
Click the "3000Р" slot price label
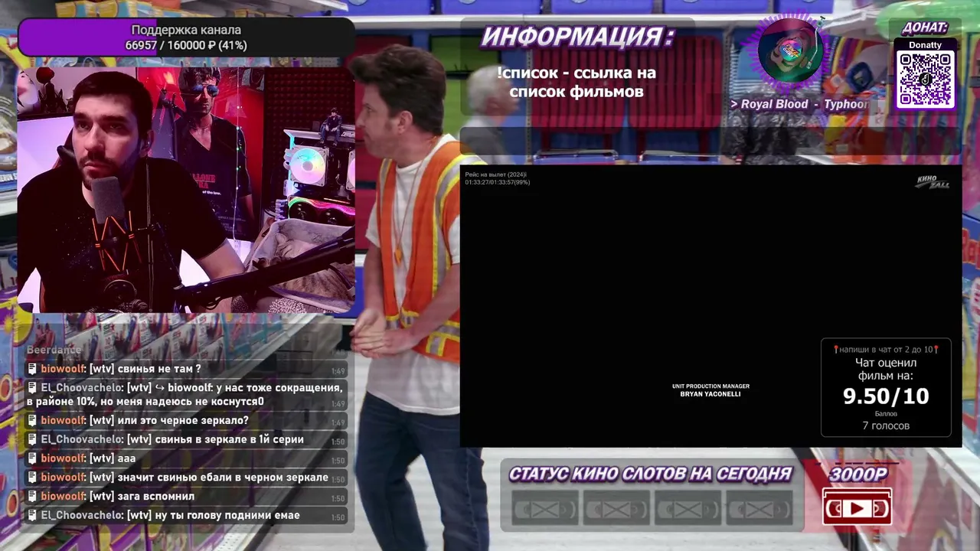[x=858, y=474]
